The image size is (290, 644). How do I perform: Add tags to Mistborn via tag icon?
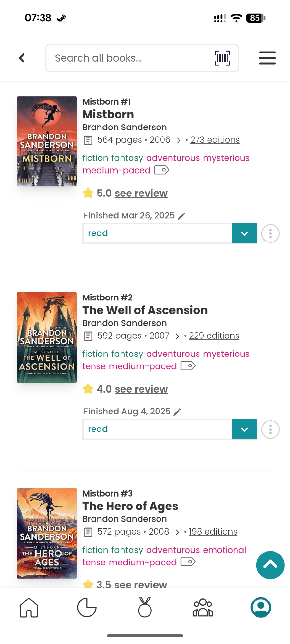click(162, 170)
